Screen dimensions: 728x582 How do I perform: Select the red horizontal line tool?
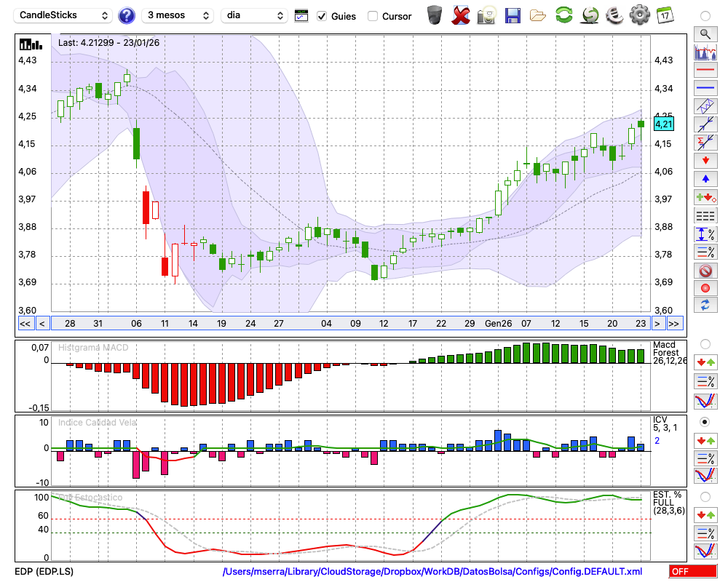705,71
